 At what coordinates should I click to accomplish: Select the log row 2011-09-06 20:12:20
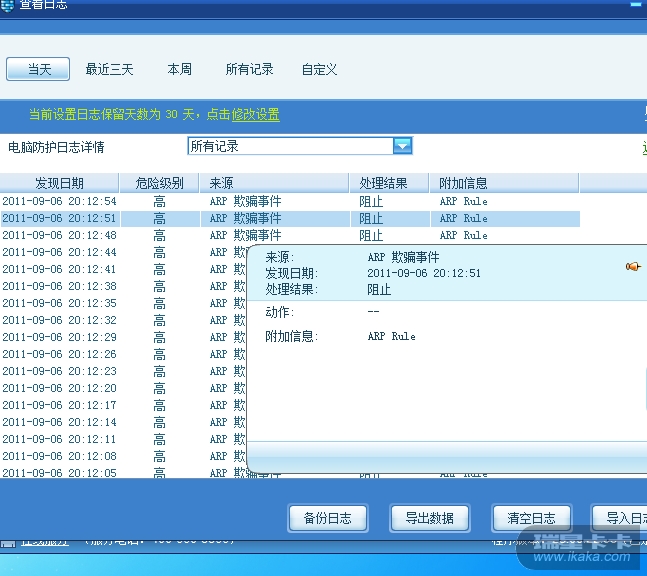point(123,388)
